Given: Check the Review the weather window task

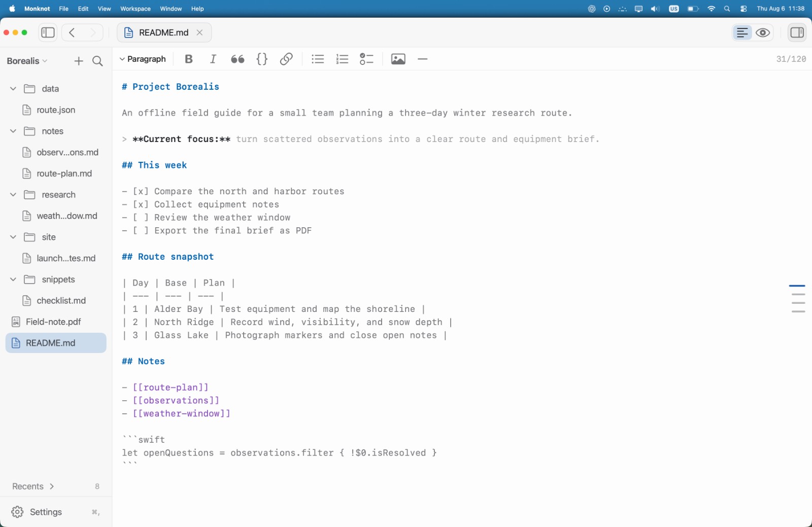Looking at the screenshot, I should pos(141,218).
